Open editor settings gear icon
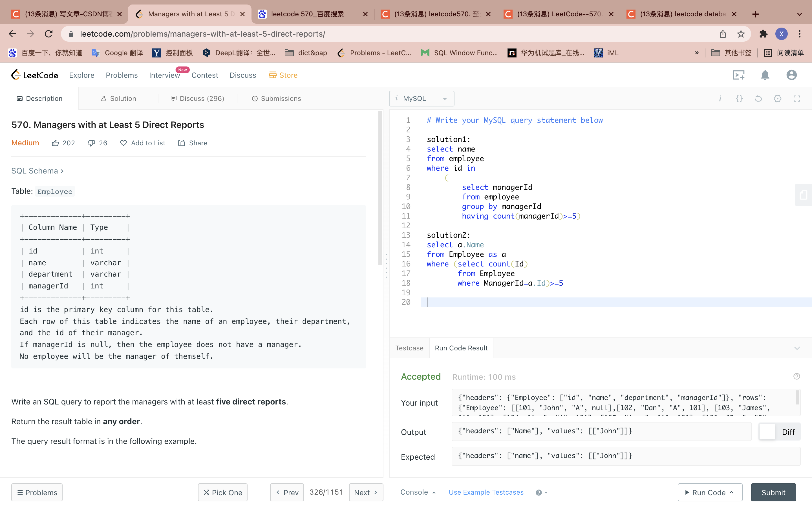This screenshot has height=507, width=812. click(777, 99)
